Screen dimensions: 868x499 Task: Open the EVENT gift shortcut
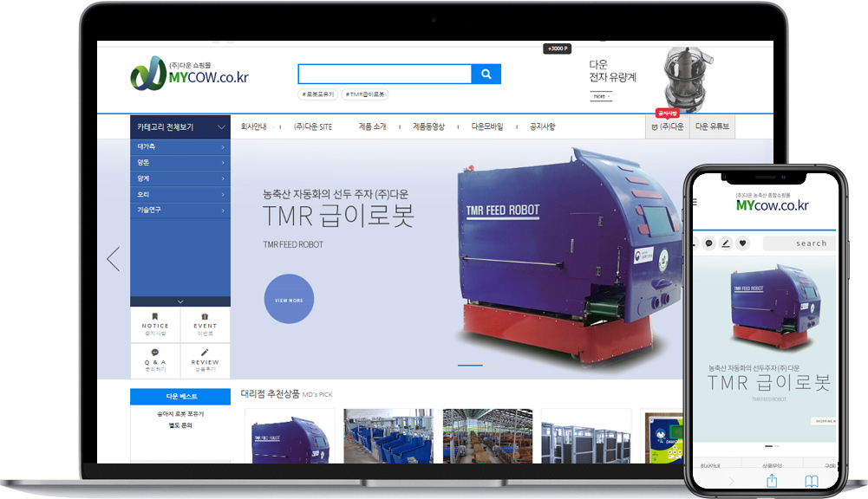205,325
